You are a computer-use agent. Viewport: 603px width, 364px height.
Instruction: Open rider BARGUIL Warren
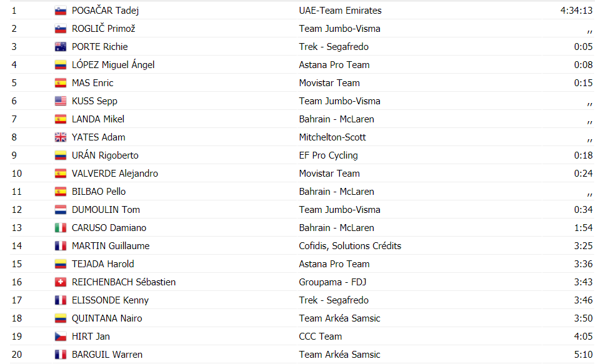click(x=107, y=355)
